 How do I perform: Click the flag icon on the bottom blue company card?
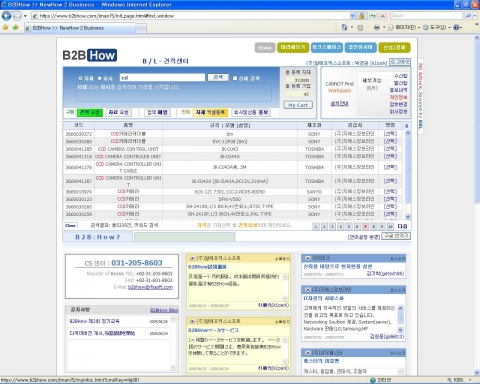[x=307, y=353]
